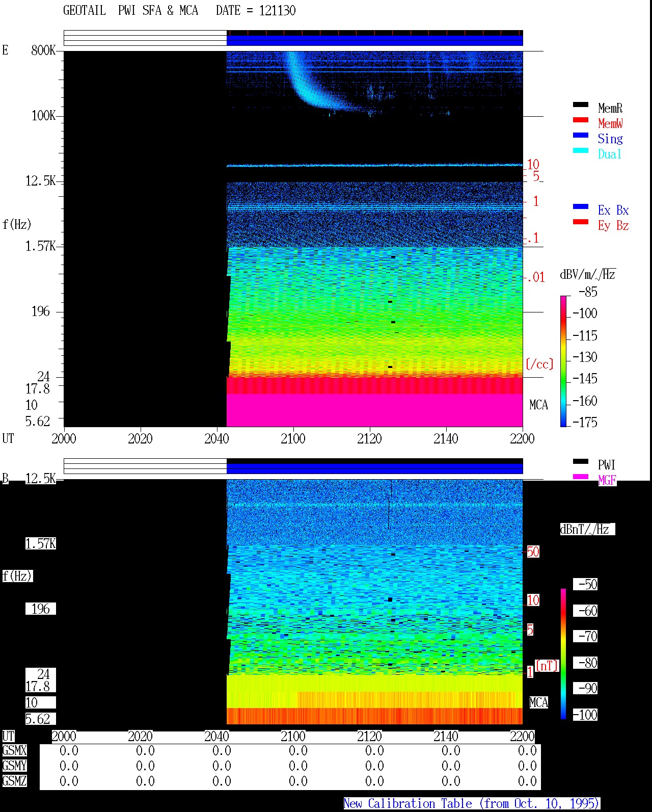Click the dBV/m color scale bar
Viewport: 652px width, 812px height.
click(563, 361)
